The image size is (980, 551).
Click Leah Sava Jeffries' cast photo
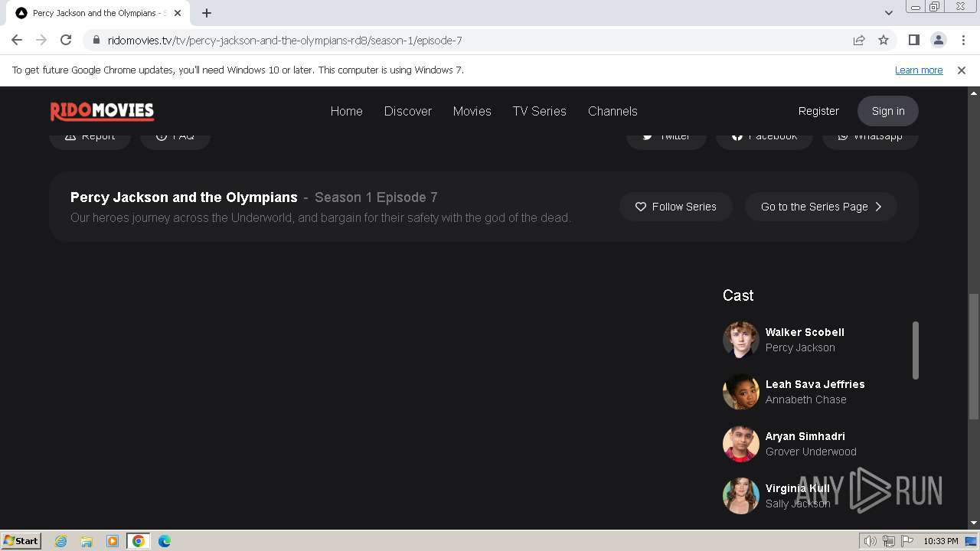coord(741,392)
